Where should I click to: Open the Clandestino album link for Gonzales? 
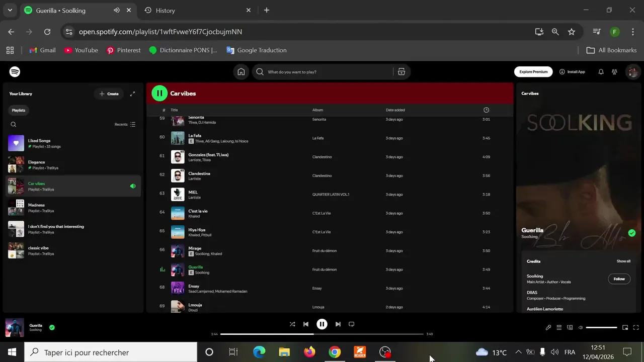point(322,157)
